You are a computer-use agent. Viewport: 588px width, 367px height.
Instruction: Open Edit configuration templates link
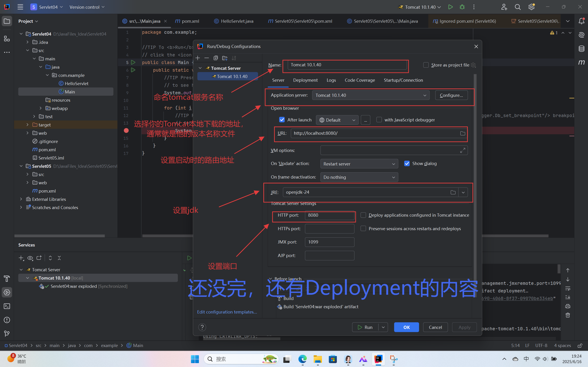[227, 312]
